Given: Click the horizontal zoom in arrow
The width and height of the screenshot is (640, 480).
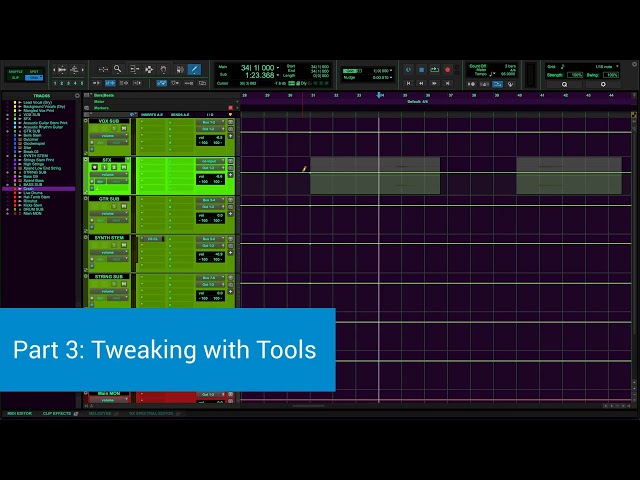Looking at the screenshot, I should 82,70.
